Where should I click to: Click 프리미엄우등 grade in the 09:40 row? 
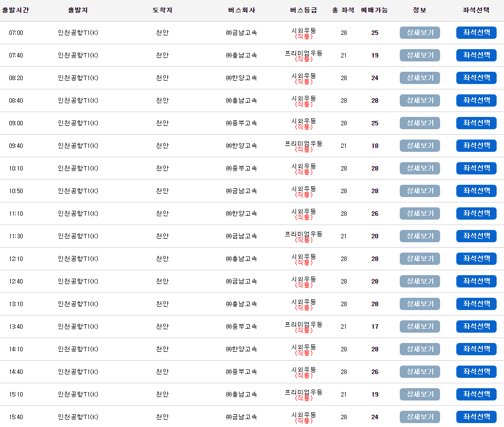[303, 143]
